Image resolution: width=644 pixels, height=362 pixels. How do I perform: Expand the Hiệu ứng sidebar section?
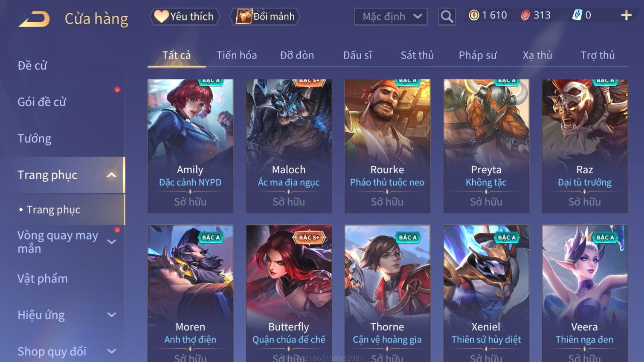(112, 315)
